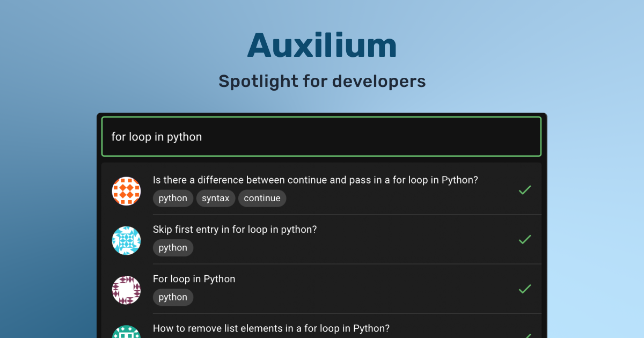Click the orange avatar icon beside the continue-vs-pass question

pos(126,190)
